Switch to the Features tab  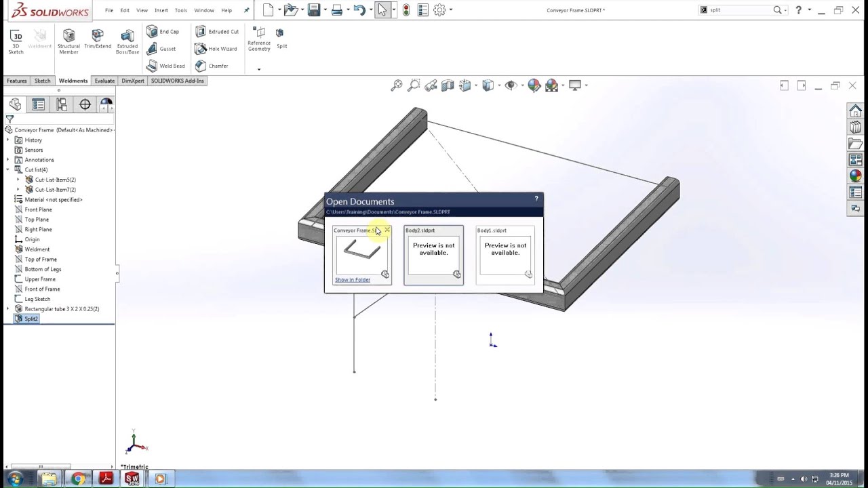point(17,81)
